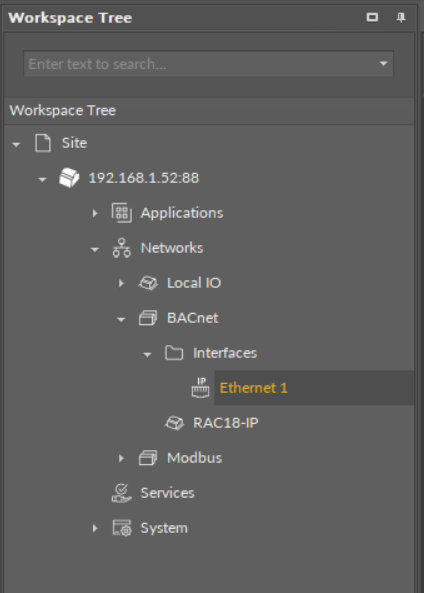Click the IP port icon beside Ethernet 1

tap(200, 388)
